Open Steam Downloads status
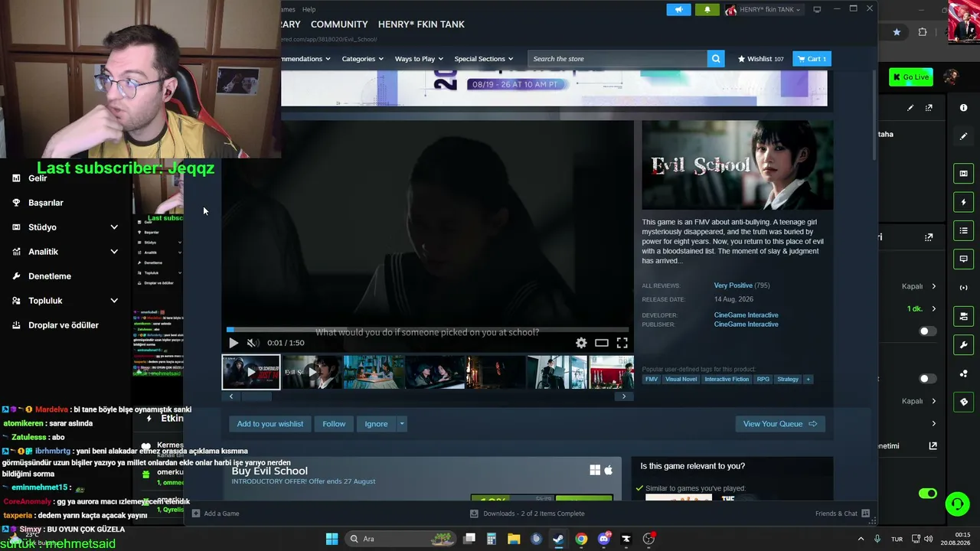980x551 pixels. pos(527,514)
